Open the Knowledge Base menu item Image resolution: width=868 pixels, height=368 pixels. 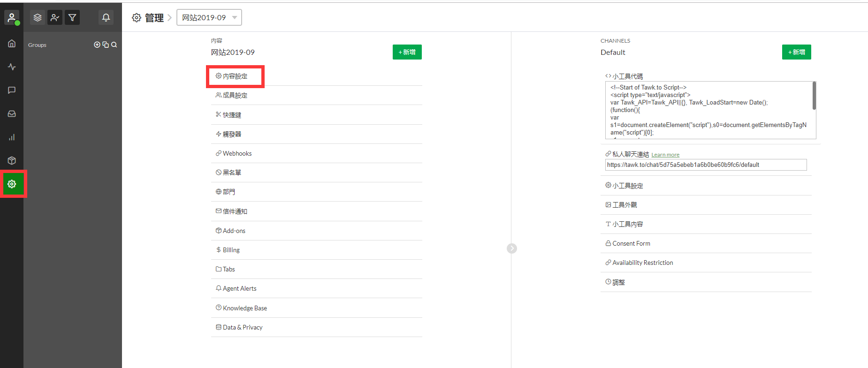point(244,308)
